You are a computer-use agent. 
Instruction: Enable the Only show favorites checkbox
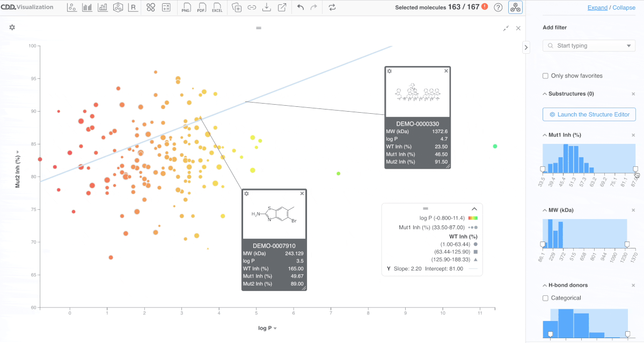[545, 76]
